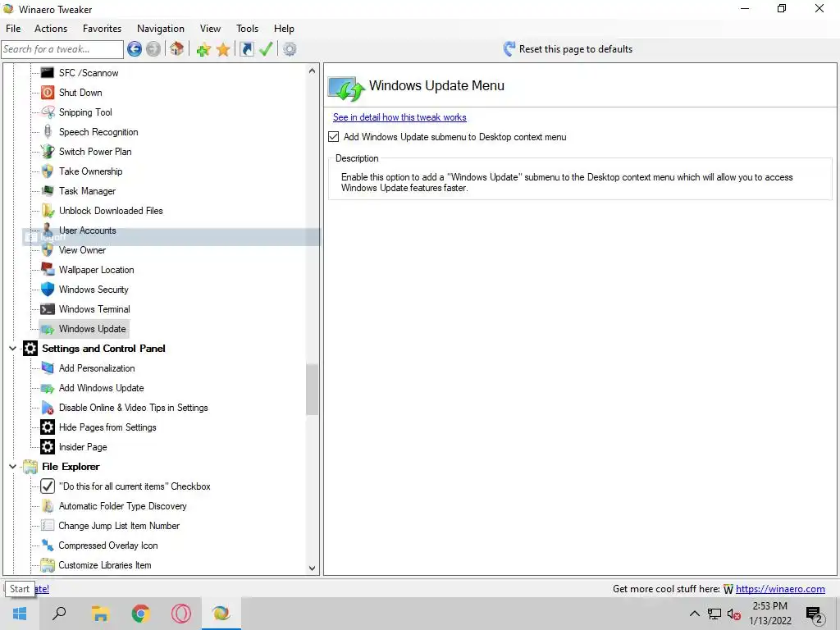Screen dimensions: 840x630
Task: Open the Favorites menu
Action: (x=102, y=29)
